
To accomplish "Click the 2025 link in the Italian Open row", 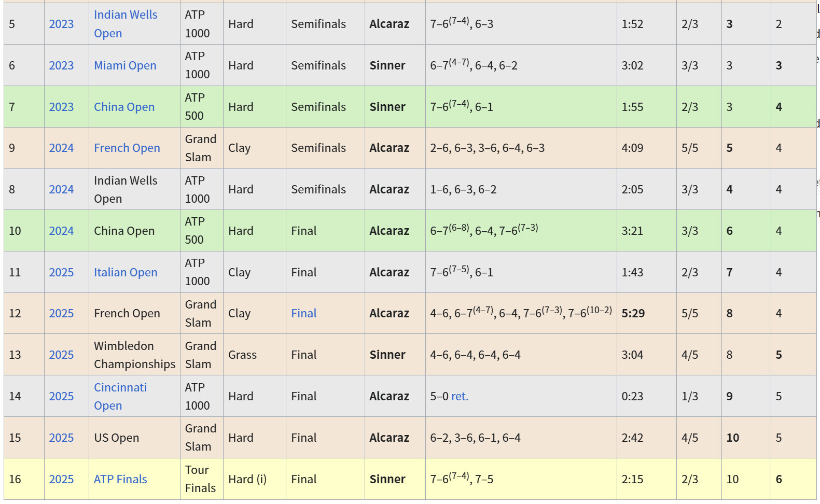I will click(61, 272).
